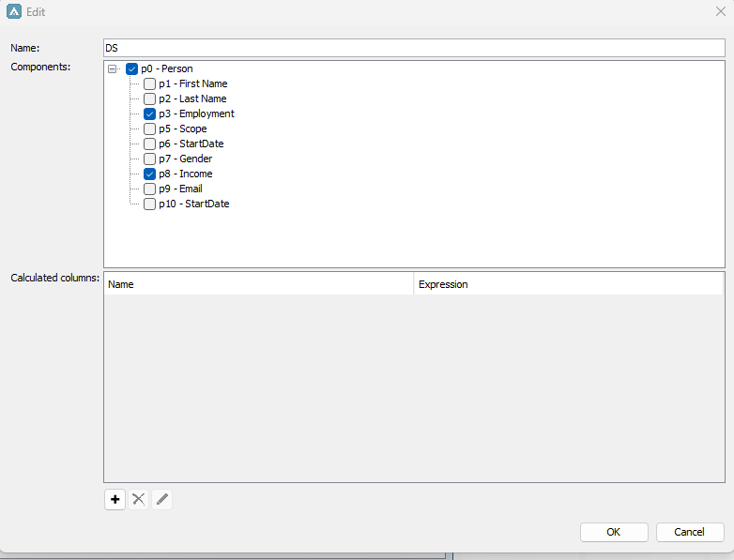Screen dimensions: 734x560
Task: Select the p10 - StartDate tree item
Action: (193, 204)
